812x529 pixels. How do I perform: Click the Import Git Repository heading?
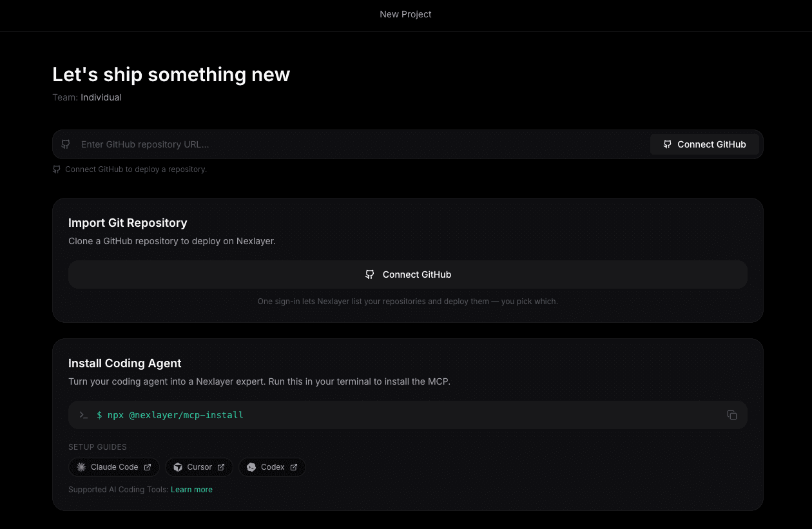click(x=128, y=223)
